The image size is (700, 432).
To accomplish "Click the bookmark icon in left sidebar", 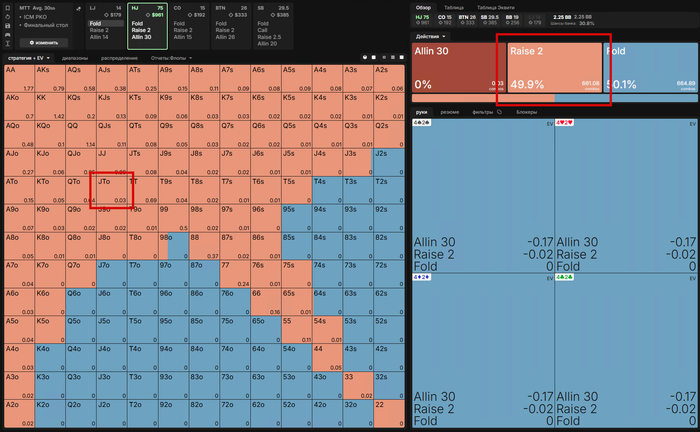I will click(x=8, y=8).
